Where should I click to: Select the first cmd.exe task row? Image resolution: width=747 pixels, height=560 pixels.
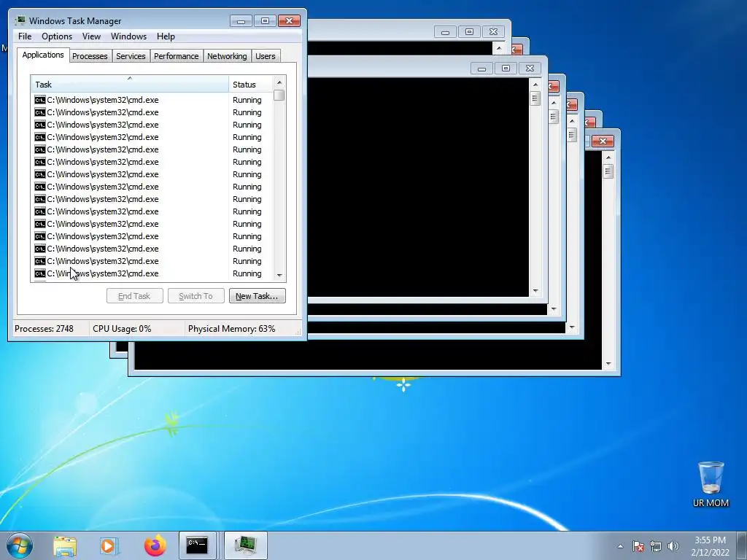coord(152,100)
